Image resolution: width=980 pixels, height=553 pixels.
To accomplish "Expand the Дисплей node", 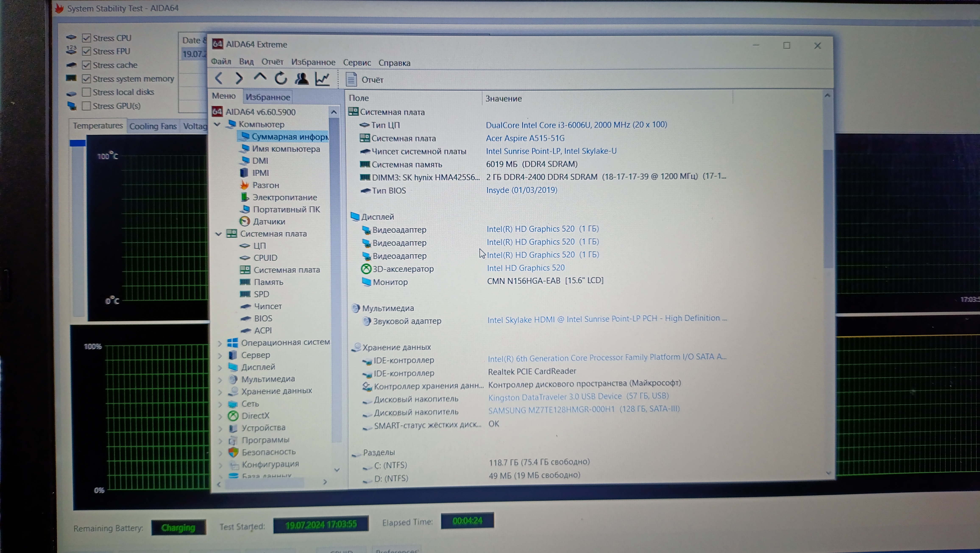I will (x=220, y=368).
